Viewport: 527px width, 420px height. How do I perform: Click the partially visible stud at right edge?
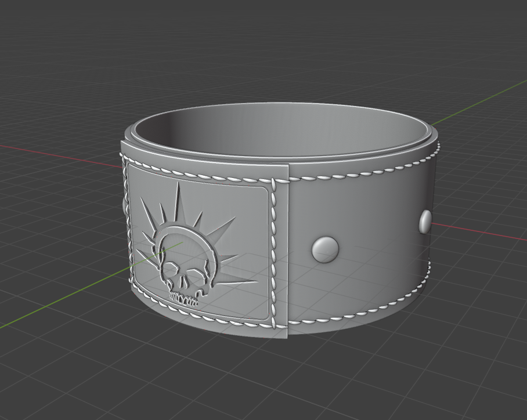click(425, 222)
